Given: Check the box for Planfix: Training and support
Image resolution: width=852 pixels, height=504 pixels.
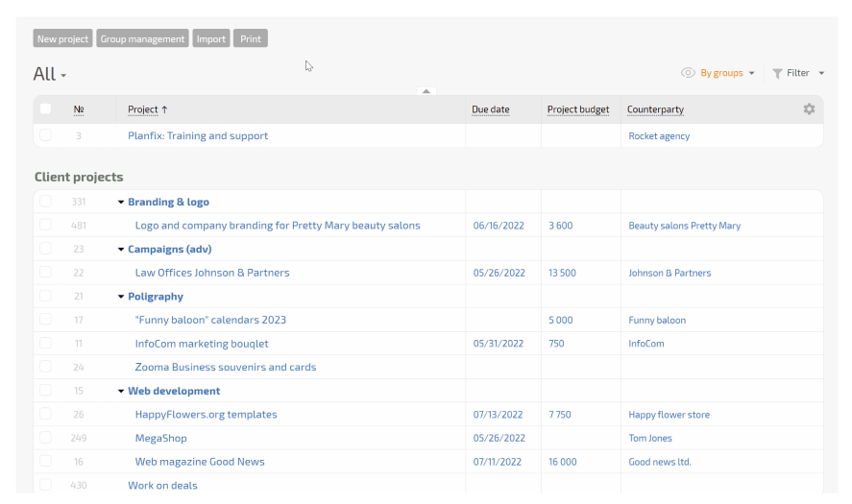Looking at the screenshot, I should click(x=45, y=135).
